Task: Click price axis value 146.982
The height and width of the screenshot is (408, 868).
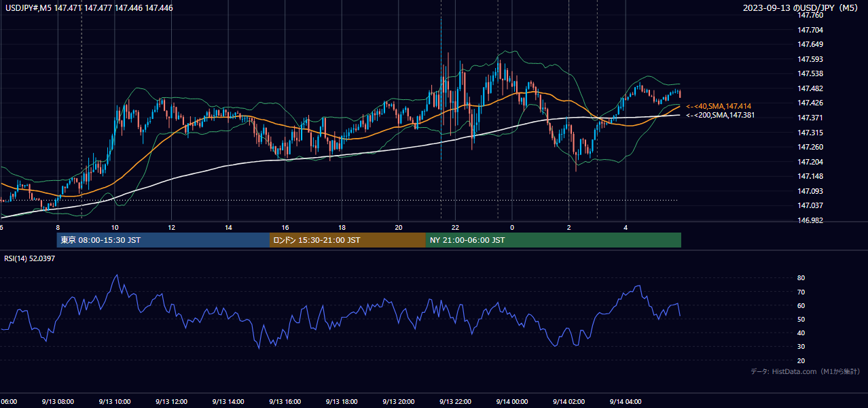Action: pos(810,220)
